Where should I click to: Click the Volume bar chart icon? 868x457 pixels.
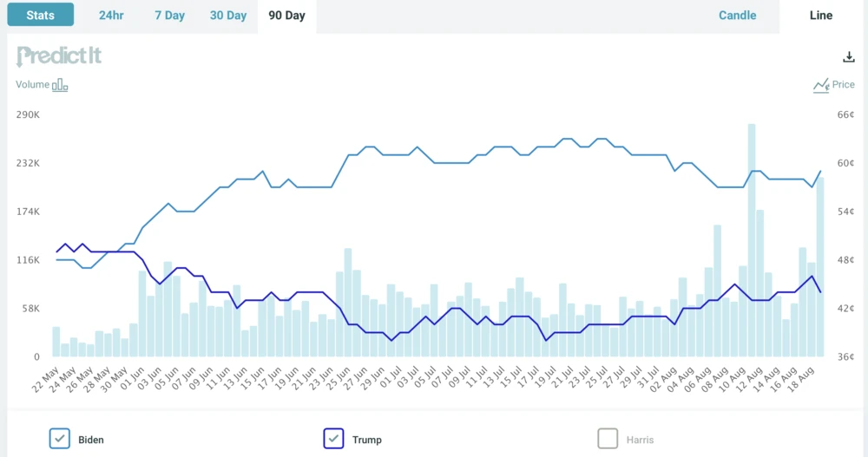click(x=60, y=85)
